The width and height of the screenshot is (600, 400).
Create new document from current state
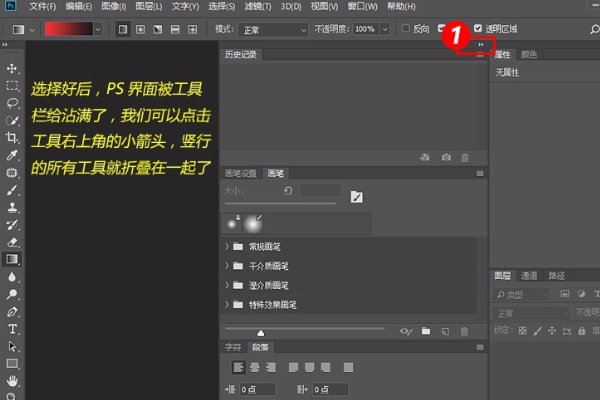(425, 157)
